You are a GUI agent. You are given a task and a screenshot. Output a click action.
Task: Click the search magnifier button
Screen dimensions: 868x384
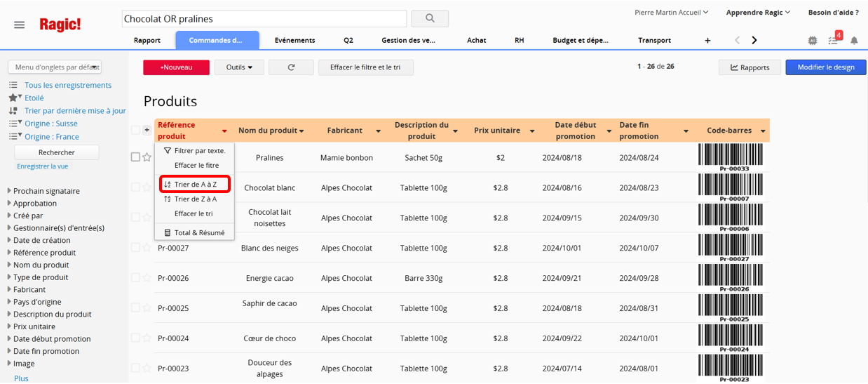click(430, 18)
